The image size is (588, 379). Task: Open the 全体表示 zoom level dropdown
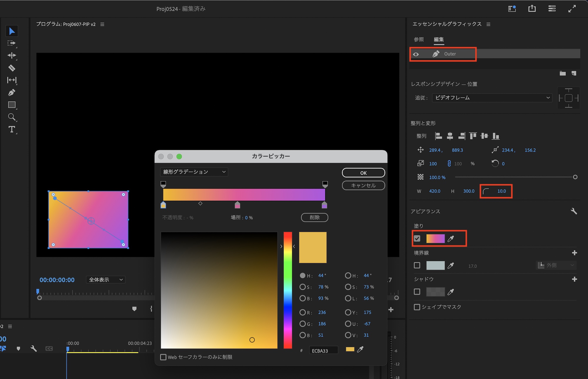coord(106,280)
